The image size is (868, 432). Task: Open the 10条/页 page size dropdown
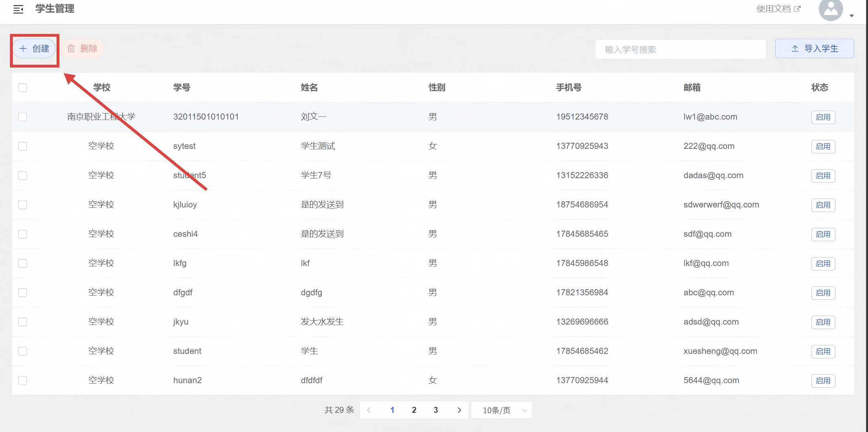(x=501, y=410)
